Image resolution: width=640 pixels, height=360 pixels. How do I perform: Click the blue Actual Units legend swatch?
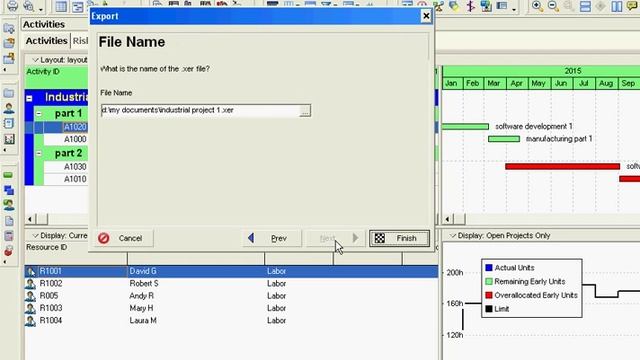pyautogui.click(x=489, y=268)
